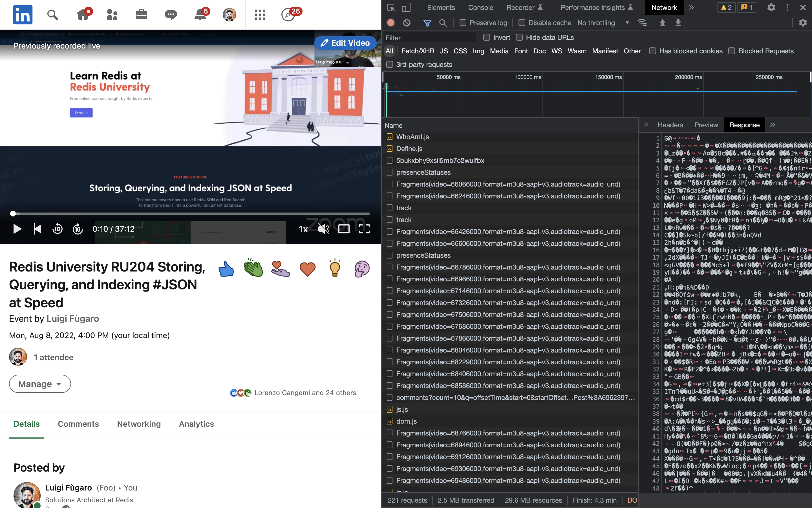Show more request detail tabs chevron
812x508 pixels.
(773, 125)
